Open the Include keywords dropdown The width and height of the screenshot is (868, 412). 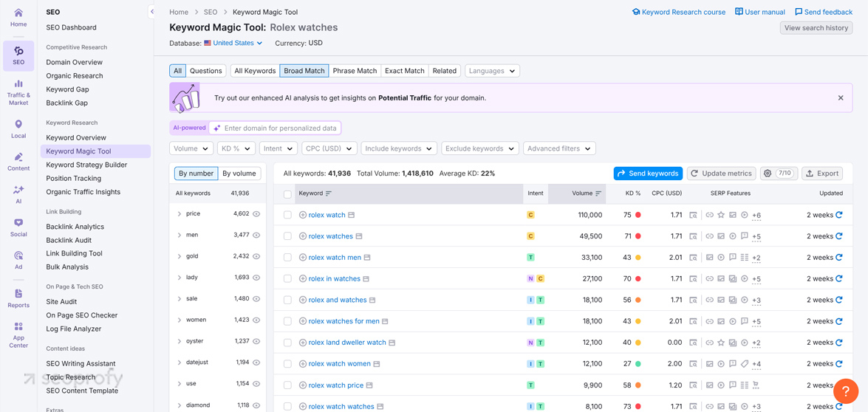[x=399, y=148]
